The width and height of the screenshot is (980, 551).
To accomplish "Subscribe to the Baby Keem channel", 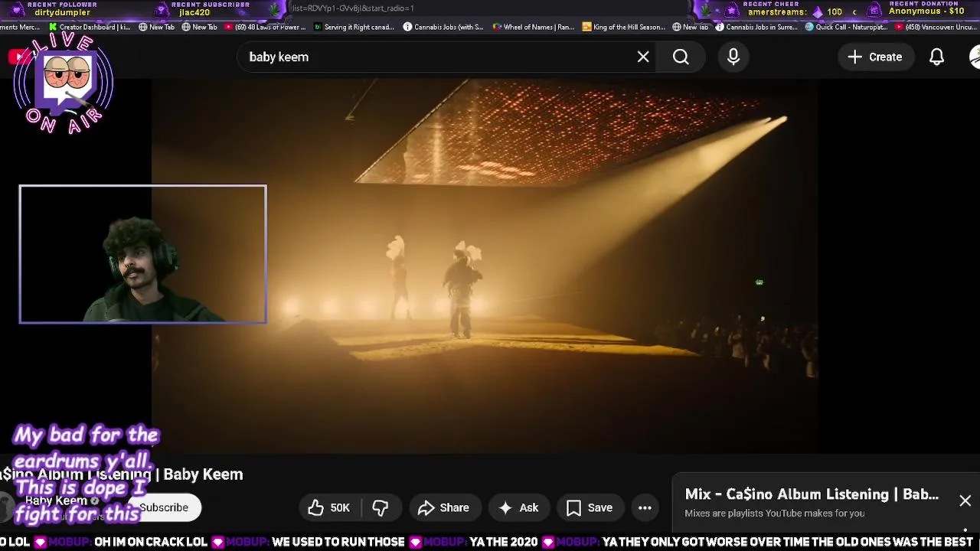I will (x=164, y=507).
